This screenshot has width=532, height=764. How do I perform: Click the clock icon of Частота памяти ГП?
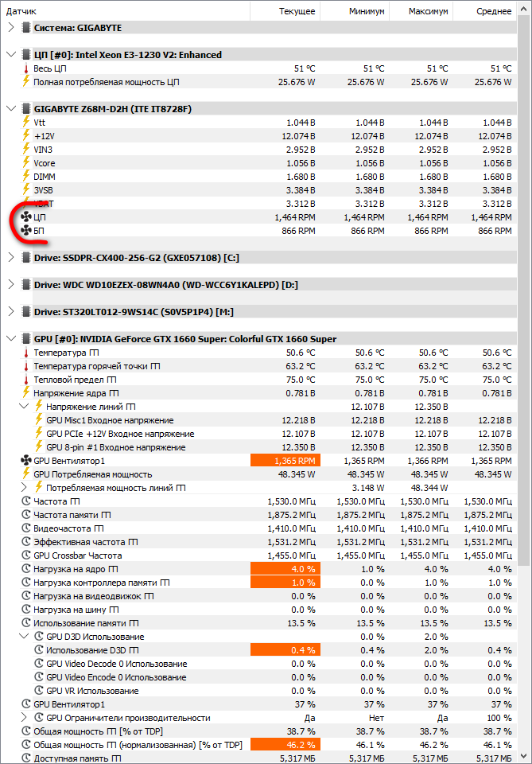pyautogui.click(x=26, y=515)
